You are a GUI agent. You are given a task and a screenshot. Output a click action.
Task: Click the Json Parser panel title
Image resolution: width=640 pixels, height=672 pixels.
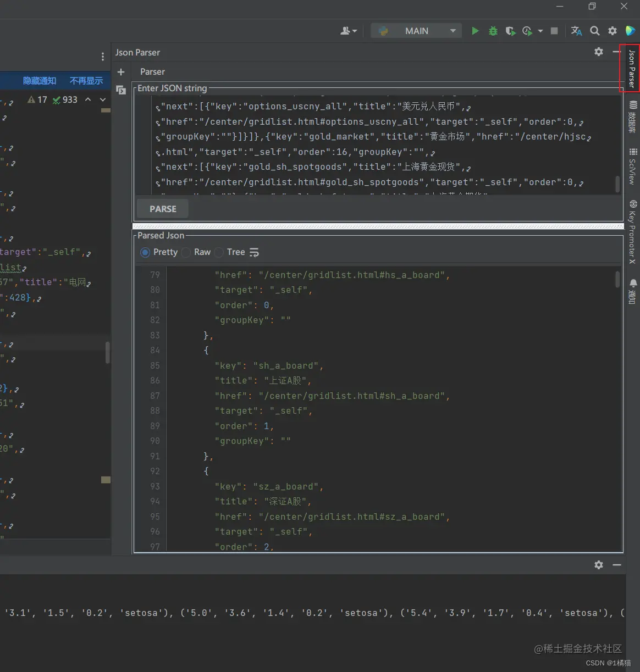[137, 52]
